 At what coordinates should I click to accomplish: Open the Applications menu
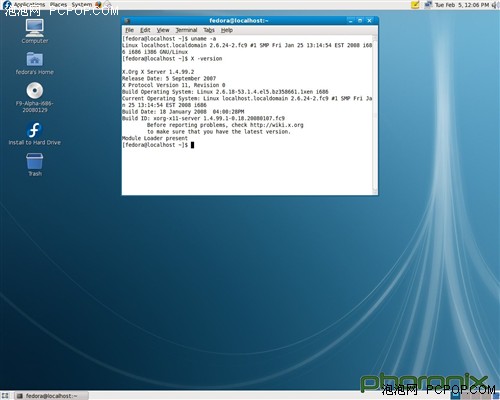(x=29, y=5)
